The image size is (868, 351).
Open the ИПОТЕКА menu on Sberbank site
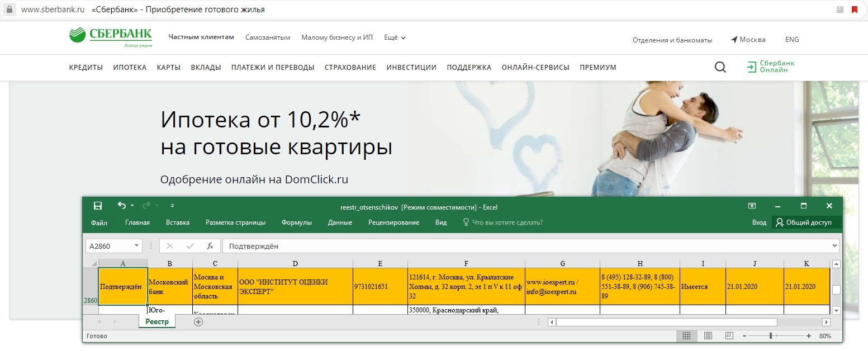pos(130,67)
